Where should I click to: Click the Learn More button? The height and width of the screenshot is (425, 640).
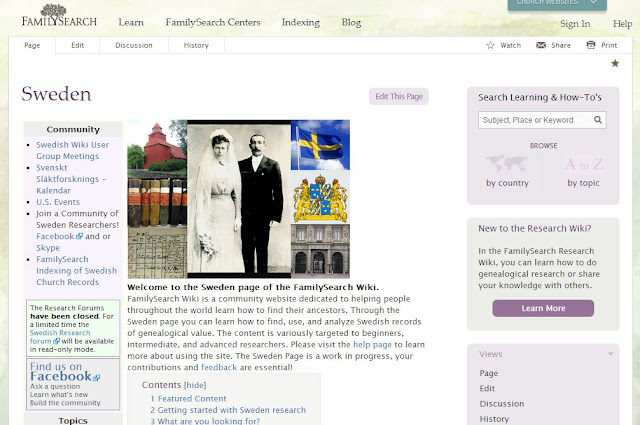[x=543, y=308]
